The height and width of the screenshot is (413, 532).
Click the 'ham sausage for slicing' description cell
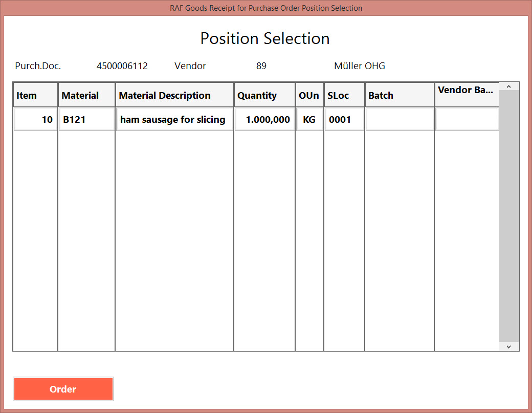pos(174,119)
